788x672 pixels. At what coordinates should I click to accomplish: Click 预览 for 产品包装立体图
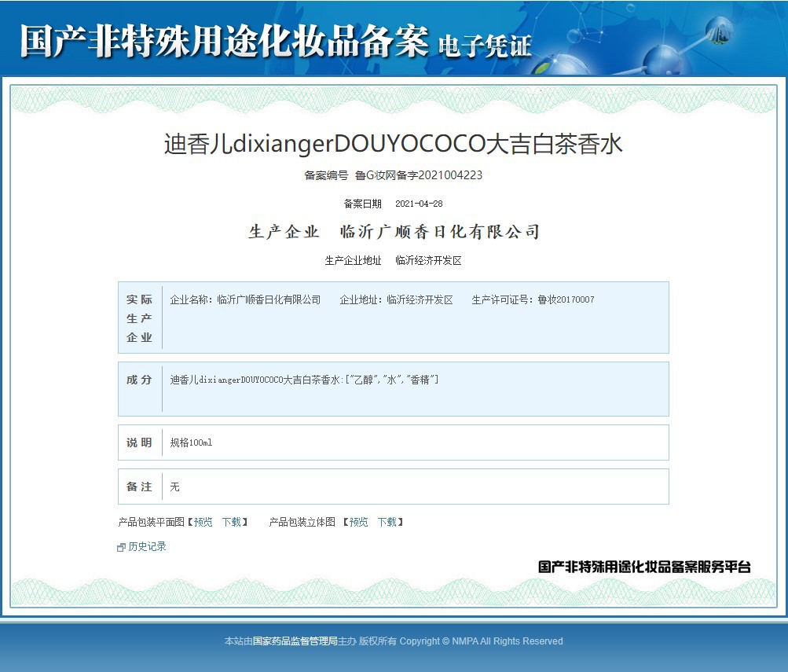point(358,521)
